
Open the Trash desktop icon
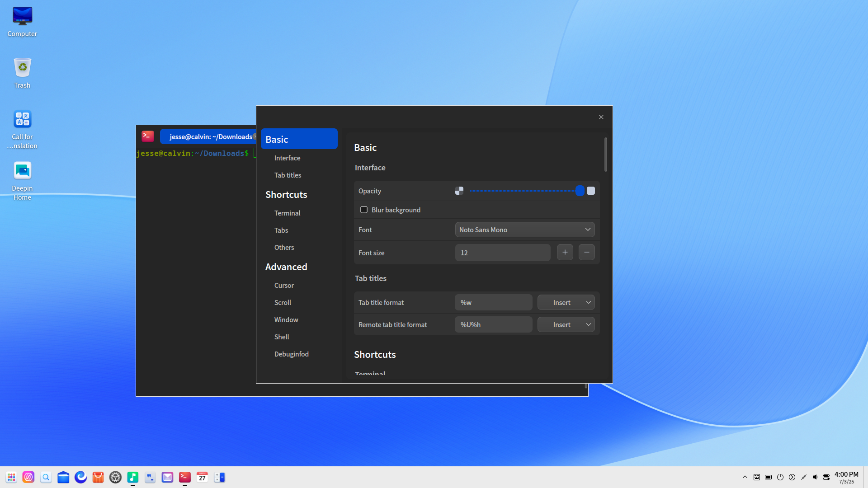(22, 73)
